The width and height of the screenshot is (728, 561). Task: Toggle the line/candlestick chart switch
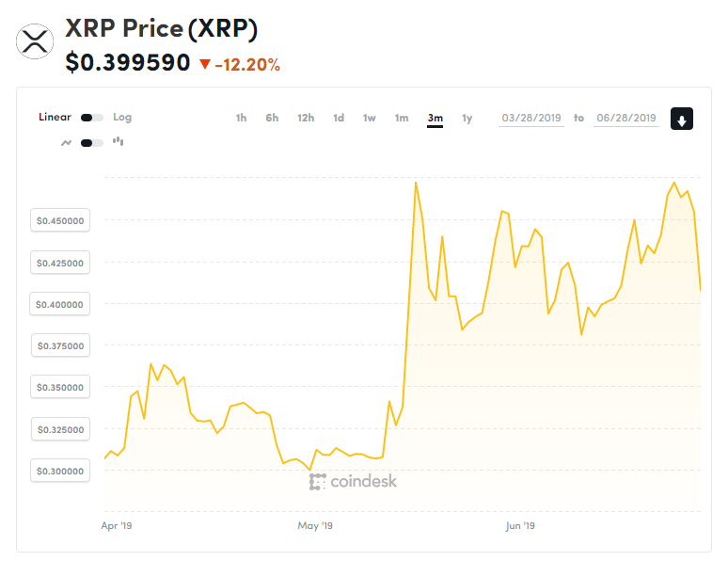pyautogui.click(x=92, y=143)
